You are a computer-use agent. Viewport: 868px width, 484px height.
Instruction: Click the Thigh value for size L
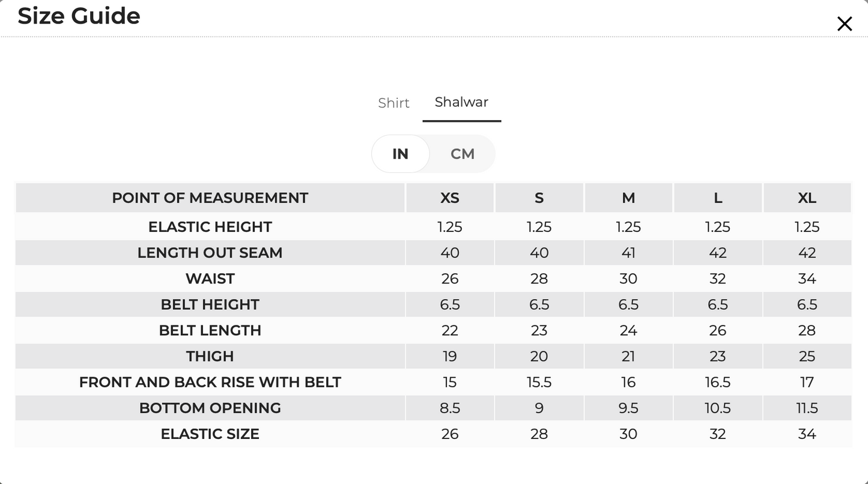(x=718, y=356)
